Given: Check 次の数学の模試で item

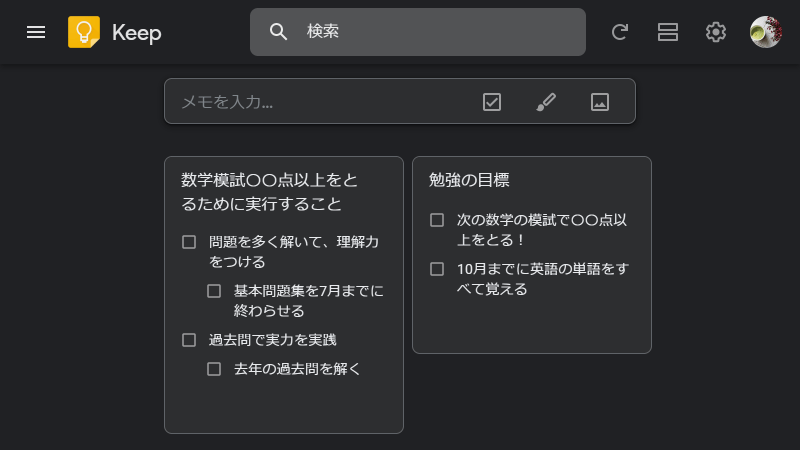Looking at the screenshot, I should [x=437, y=220].
